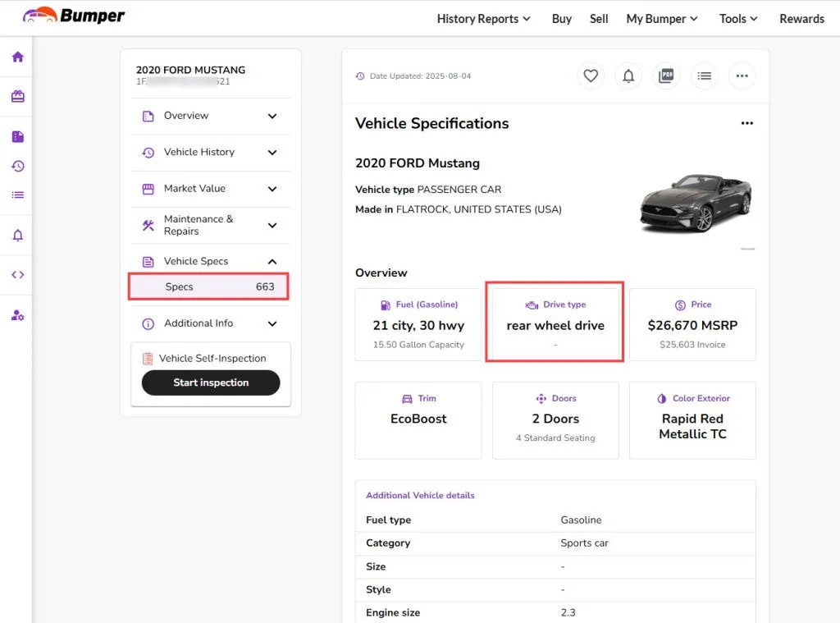Open the Rewards menu item

tap(801, 19)
